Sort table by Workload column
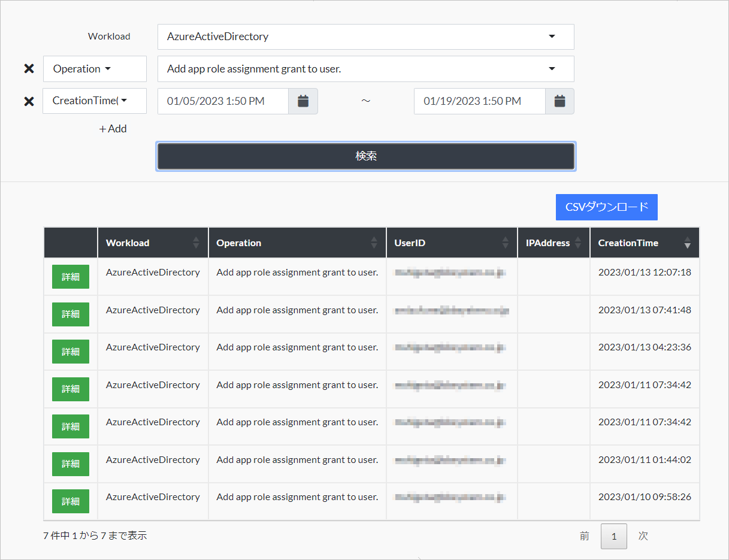The height and width of the screenshot is (560, 729). tap(153, 243)
